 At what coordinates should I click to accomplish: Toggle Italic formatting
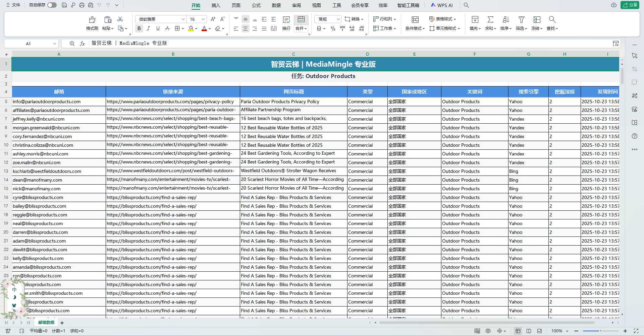pos(149,28)
